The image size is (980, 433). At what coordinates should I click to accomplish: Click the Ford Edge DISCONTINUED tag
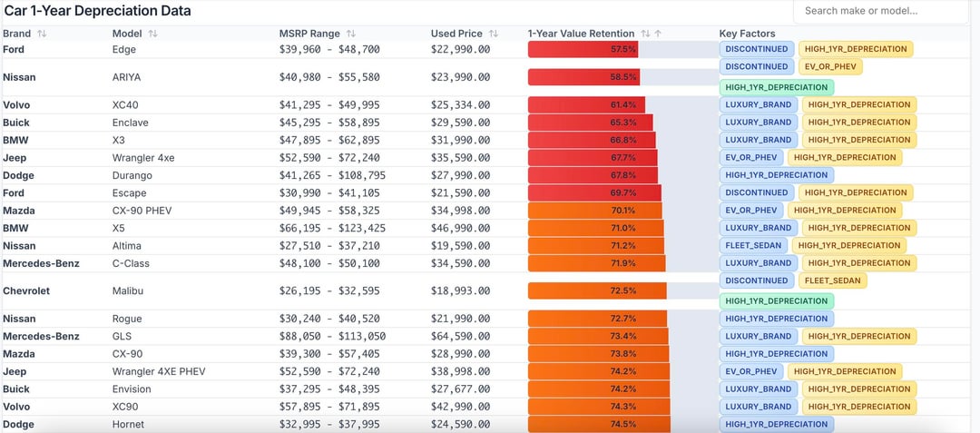pos(757,49)
